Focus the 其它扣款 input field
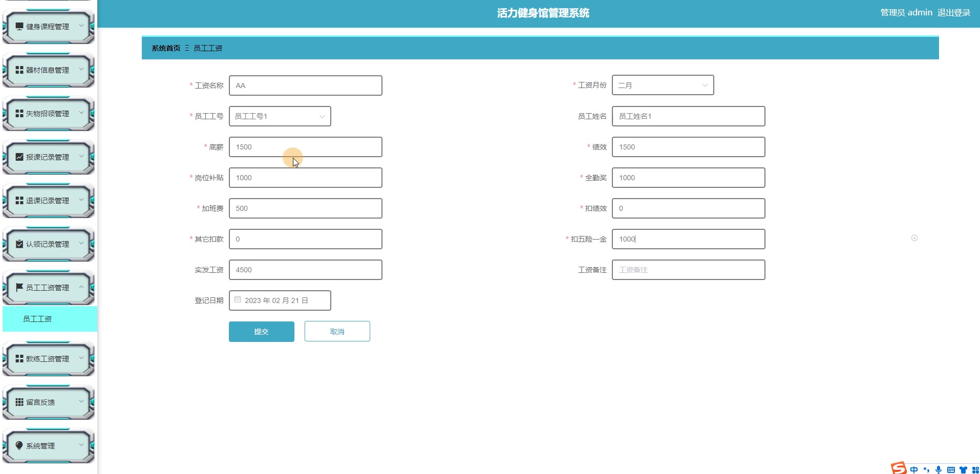Screen dimensions: 980x474 pos(305,239)
